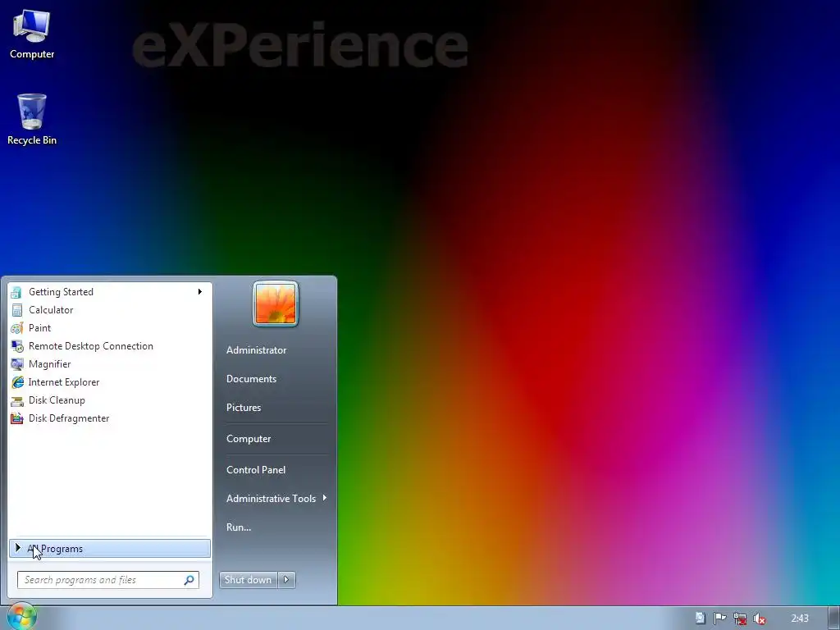
Task: Open Disk Cleanup entry
Action: pos(110,400)
